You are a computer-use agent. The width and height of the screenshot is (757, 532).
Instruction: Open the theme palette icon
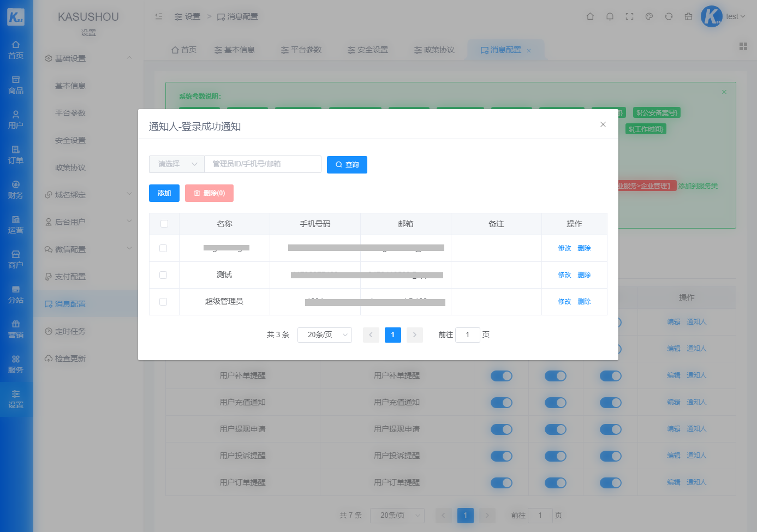649,16
